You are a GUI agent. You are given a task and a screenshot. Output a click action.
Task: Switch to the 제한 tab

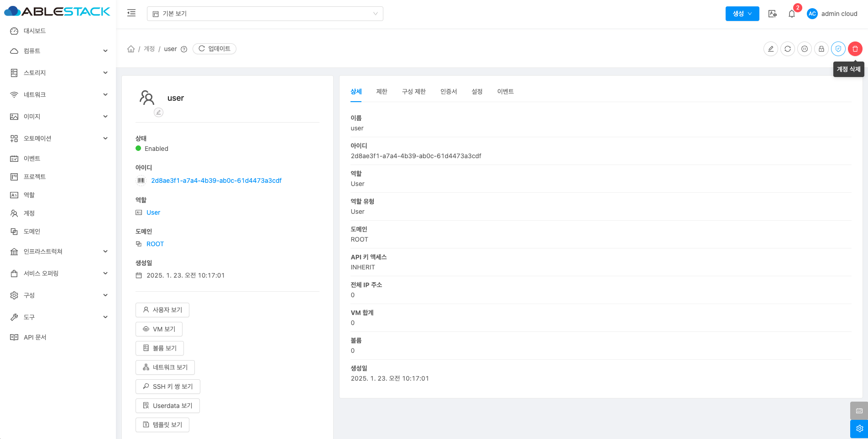coord(382,92)
